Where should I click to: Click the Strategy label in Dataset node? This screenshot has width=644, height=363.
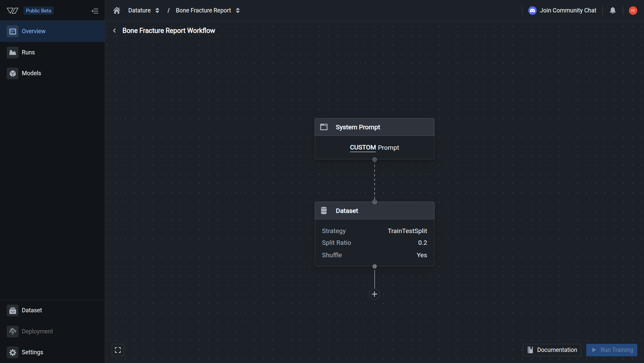pos(334,231)
